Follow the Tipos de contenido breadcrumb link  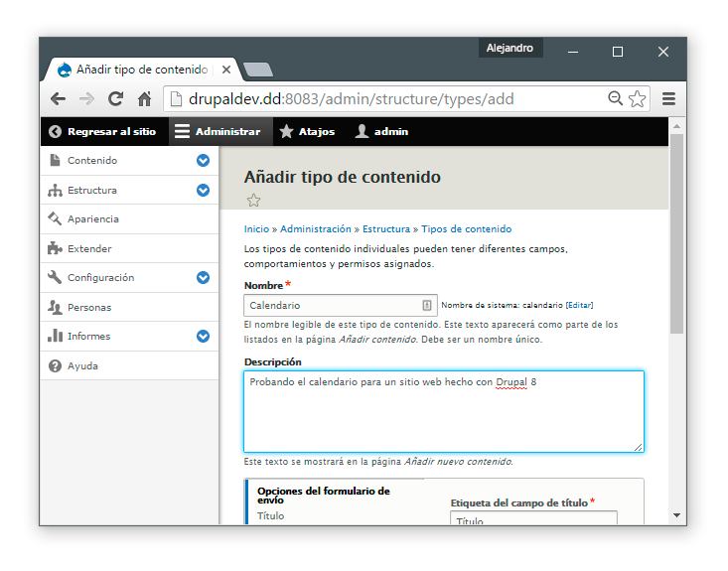(467, 228)
